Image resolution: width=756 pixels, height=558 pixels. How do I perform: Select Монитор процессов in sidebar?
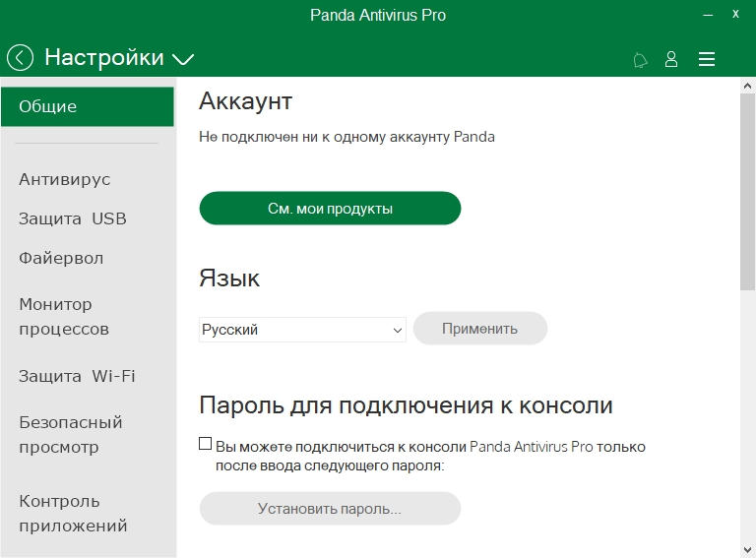[64, 317]
